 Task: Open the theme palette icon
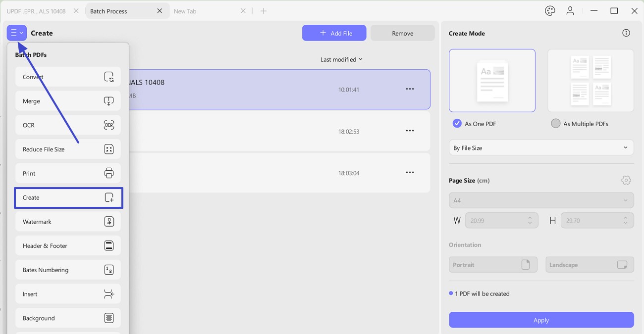550,11
